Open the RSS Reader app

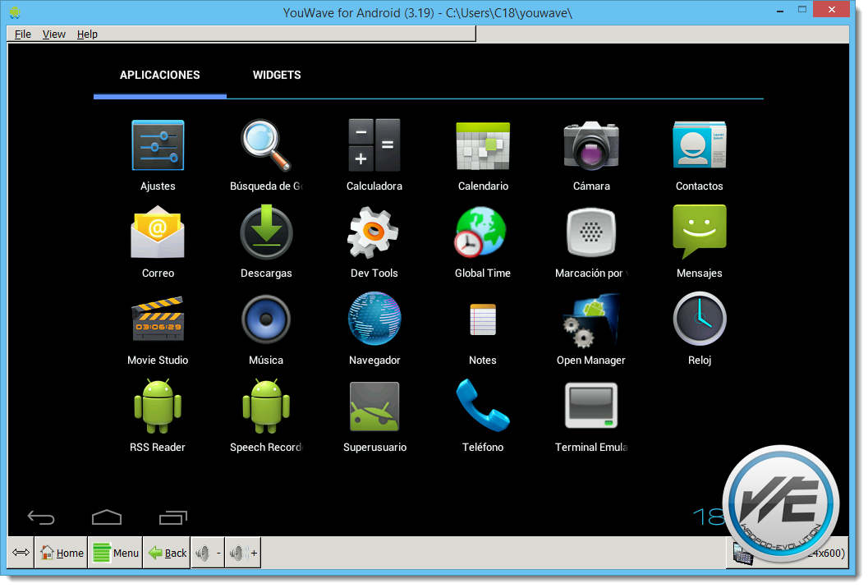158,406
